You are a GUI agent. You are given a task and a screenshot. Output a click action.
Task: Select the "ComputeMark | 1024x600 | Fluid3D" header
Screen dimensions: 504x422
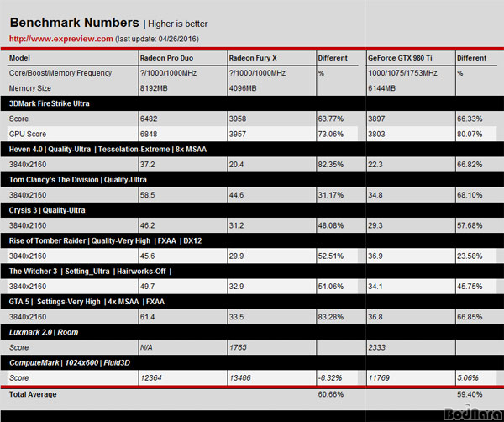pyautogui.click(x=70, y=363)
